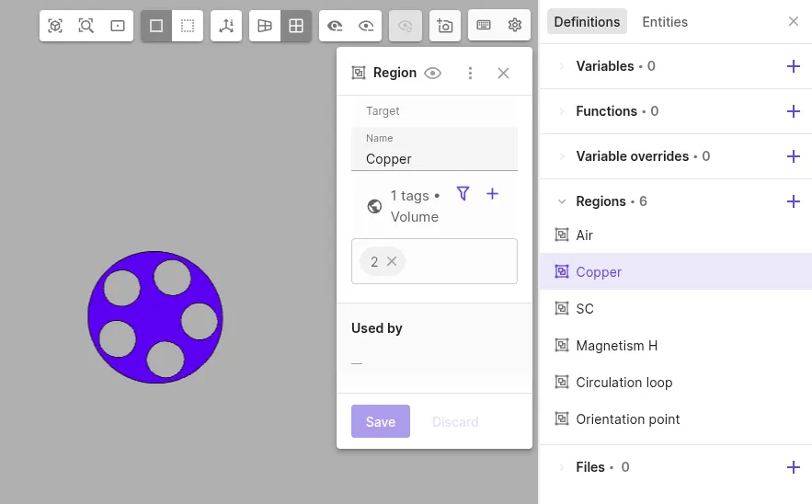Click the Discard button
Image resolution: width=812 pixels, height=504 pixels.
point(455,421)
